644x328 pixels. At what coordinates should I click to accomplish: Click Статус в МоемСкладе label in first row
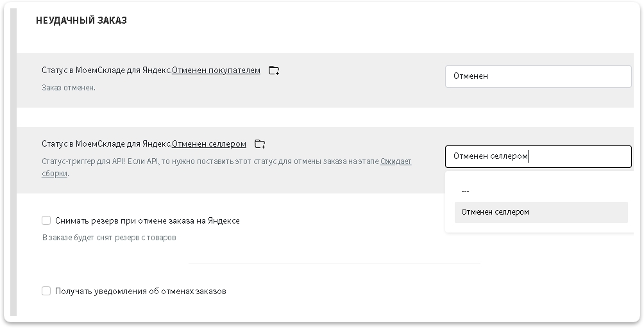pyautogui.click(x=106, y=70)
